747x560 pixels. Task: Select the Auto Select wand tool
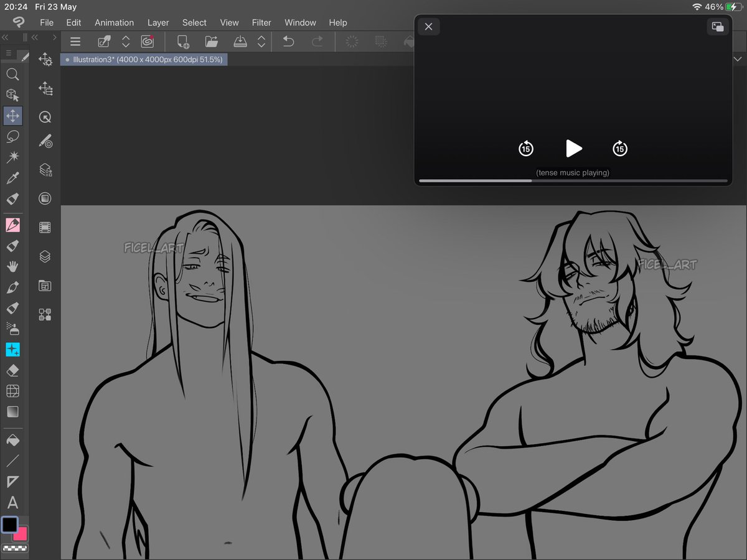pyautogui.click(x=13, y=157)
